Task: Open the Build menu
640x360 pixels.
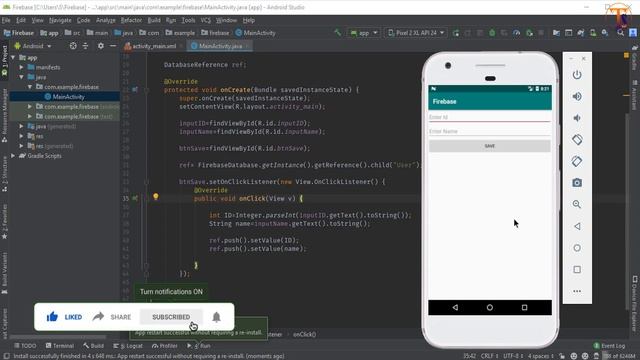Action: [x=154, y=20]
